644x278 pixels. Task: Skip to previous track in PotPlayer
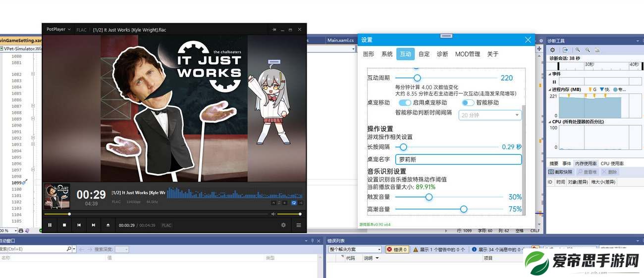tap(79, 225)
